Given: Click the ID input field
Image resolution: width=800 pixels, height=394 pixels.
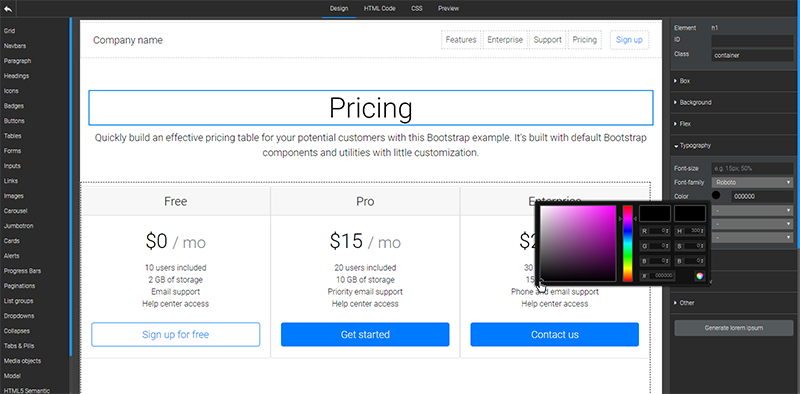Looking at the screenshot, I should (x=752, y=41).
